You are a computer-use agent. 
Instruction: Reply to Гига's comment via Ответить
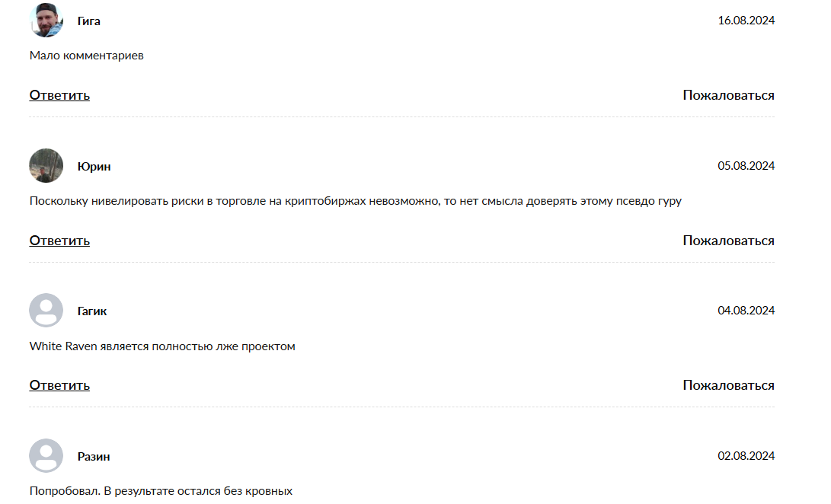coord(59,95)
